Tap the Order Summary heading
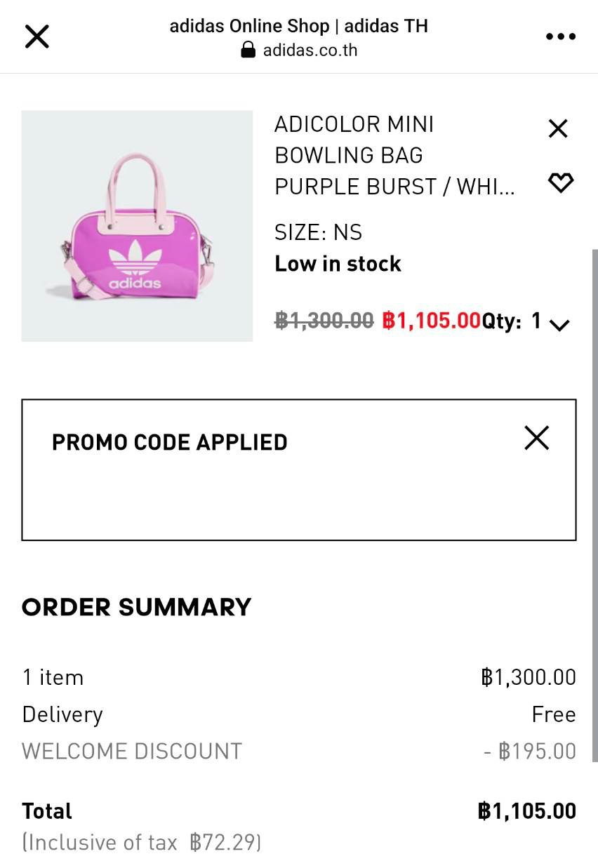This screenshot has height=868, width=598. (x=136, y=607)
